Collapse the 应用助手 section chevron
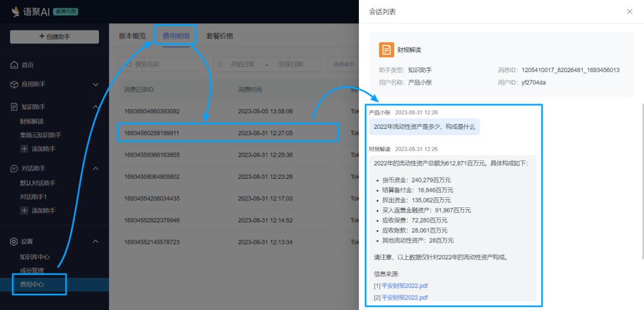Viewport: 644px width, 310px height. pyautogui.click(x=95, y=84)
